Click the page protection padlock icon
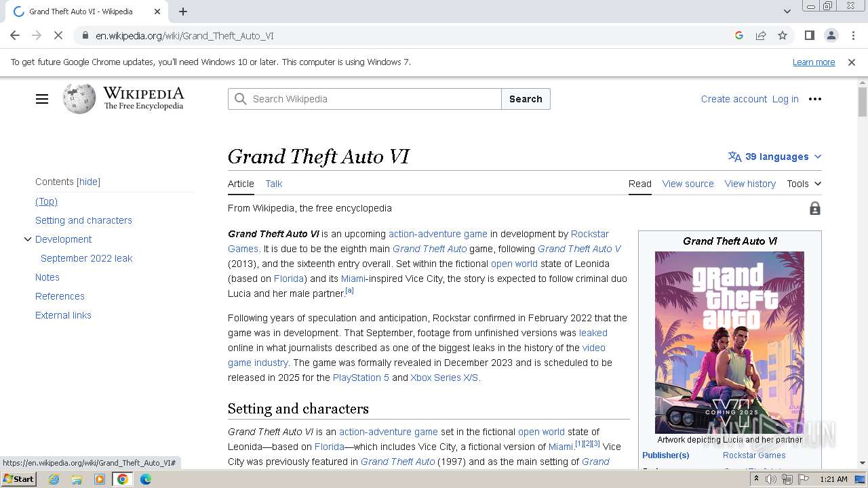Viewport: 868px width, 488px height. click(815, 208)
